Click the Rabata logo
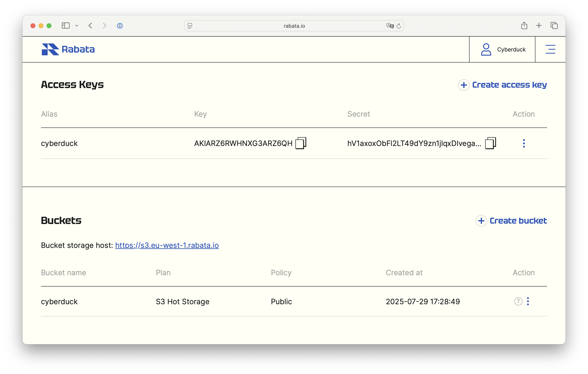The image size is (588, 374). [x=68, y=49]
